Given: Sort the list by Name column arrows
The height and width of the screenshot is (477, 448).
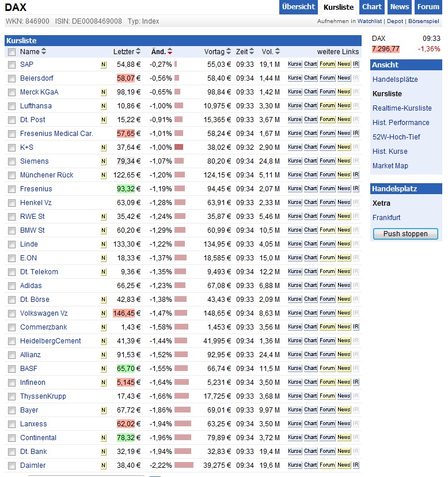Looking at the screenshot, I should click(44, 52).
